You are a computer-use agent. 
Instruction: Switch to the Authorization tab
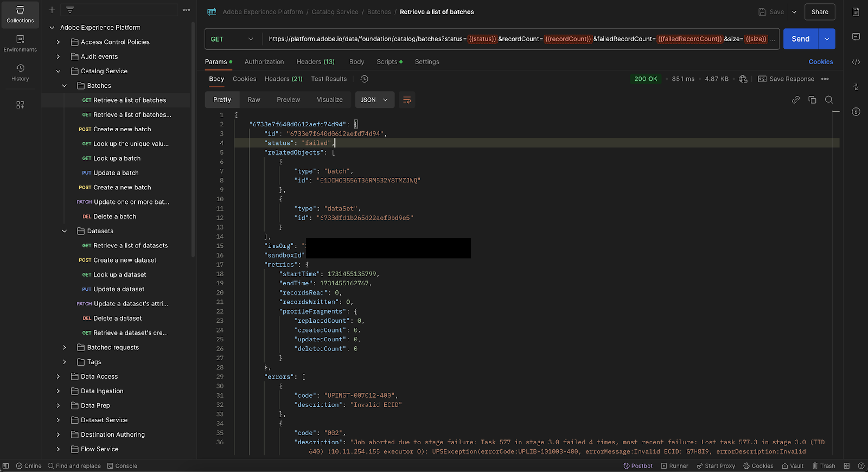click(x=264, y=62)
